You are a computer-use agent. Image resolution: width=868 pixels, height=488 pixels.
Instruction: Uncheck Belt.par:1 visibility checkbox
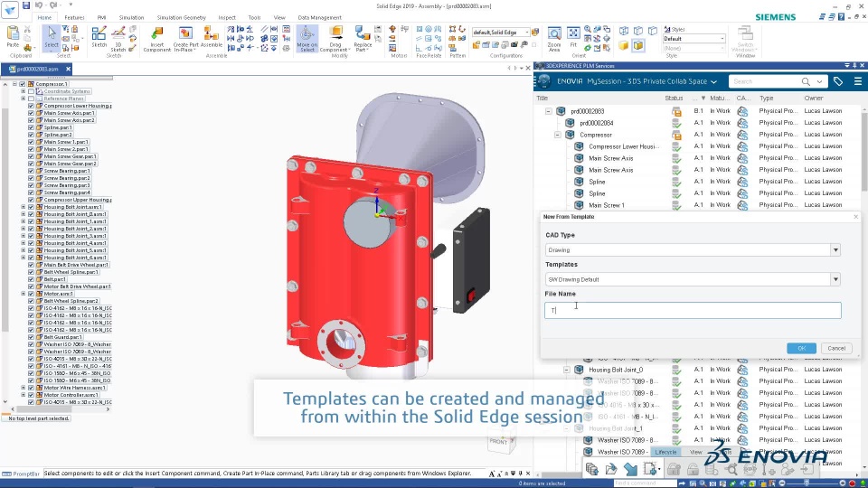pos(31,279)
